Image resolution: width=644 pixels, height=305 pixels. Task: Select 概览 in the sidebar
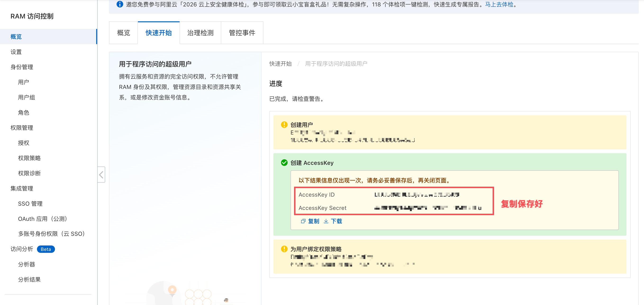coord(48,37)
